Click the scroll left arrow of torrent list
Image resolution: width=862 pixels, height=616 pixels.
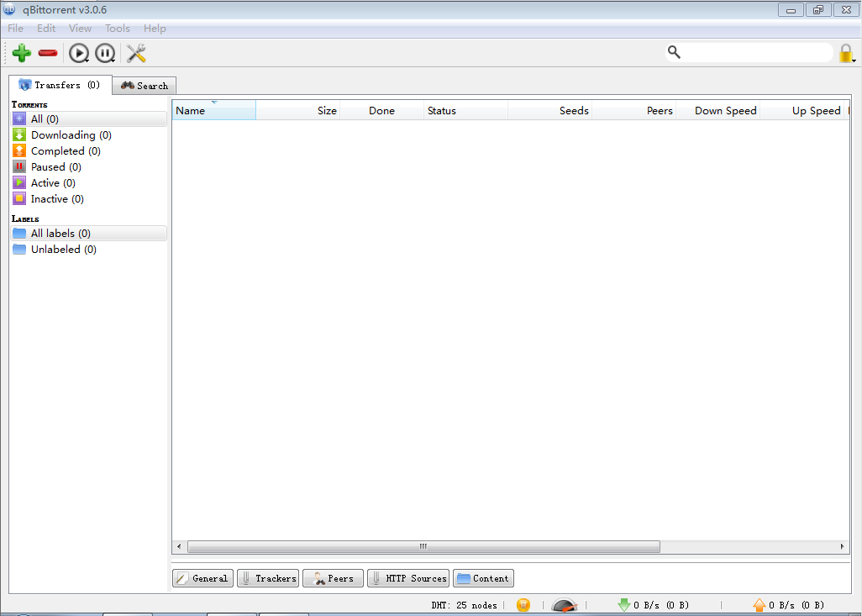[179, 547]
